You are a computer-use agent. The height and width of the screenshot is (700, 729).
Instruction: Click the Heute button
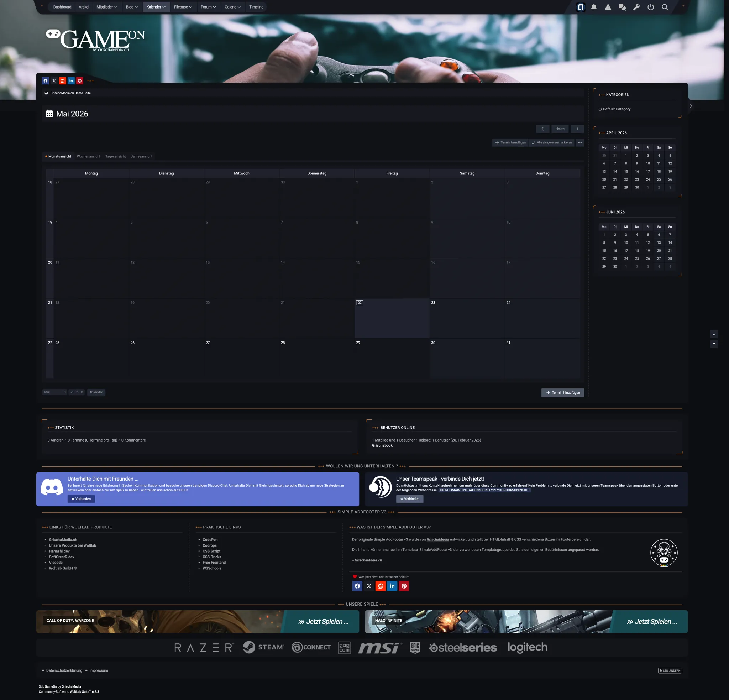click(x=560, y=129)
